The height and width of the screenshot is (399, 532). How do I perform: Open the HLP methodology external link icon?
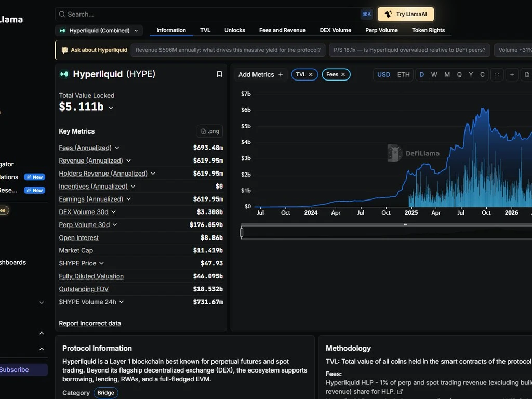(x=400, y=391)
